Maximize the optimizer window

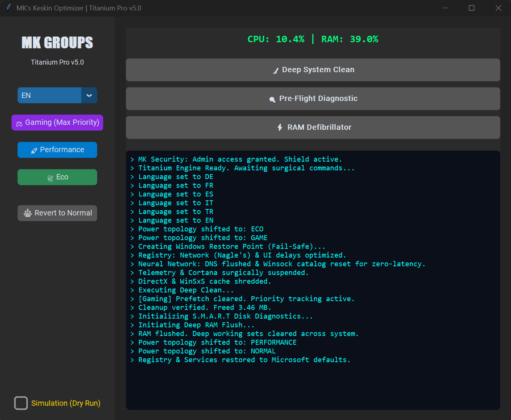coord(472,8)
